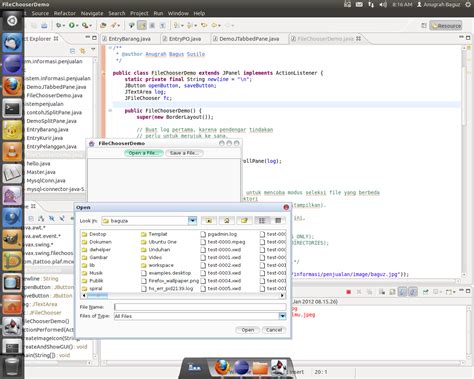This screenshot has width=474, height=379.
Task: Open the Refactor menu
Action: coord(65,13)
